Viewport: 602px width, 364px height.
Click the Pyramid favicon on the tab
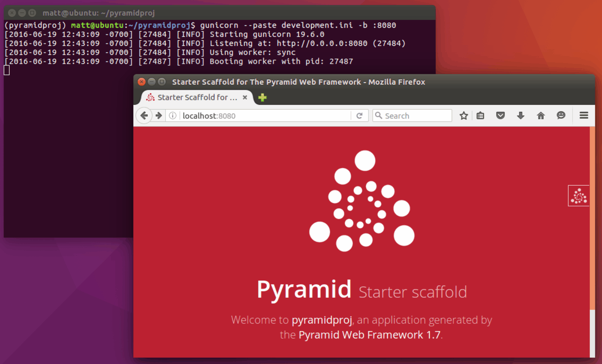(151, 98)
